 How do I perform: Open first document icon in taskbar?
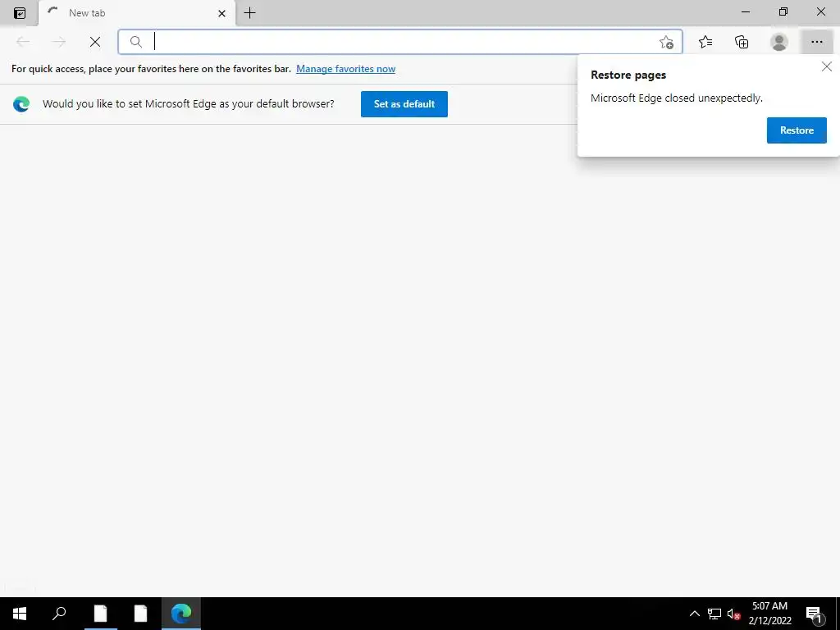(x=101, y=614)
